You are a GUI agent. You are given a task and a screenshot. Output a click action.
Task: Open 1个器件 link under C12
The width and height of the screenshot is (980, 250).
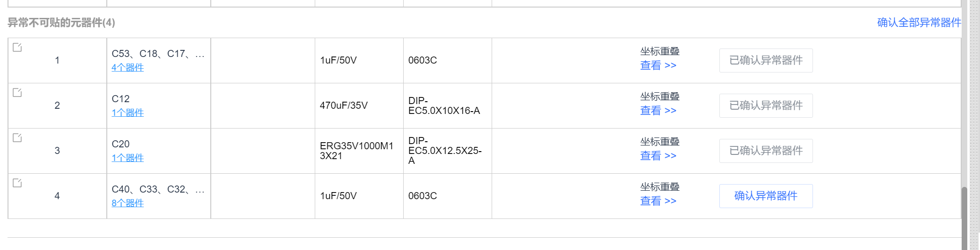[x=127, y=113]
